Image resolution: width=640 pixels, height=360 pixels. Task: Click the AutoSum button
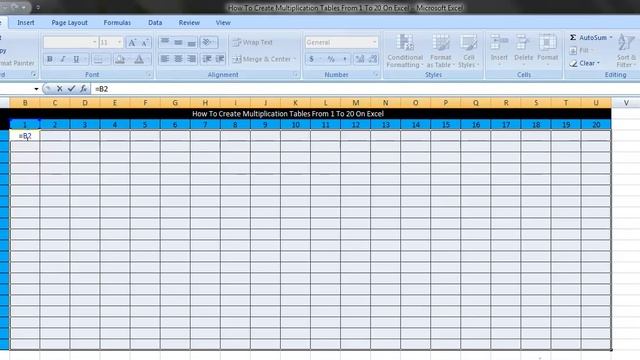(588, 38)
